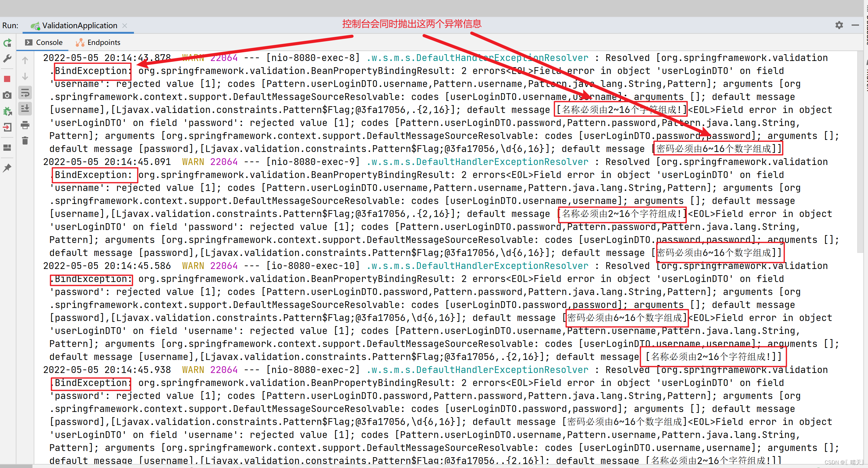Viewport: 868px width, 468px height.
Task: Toggle pin tab icon
Action: tap(7, 167)
